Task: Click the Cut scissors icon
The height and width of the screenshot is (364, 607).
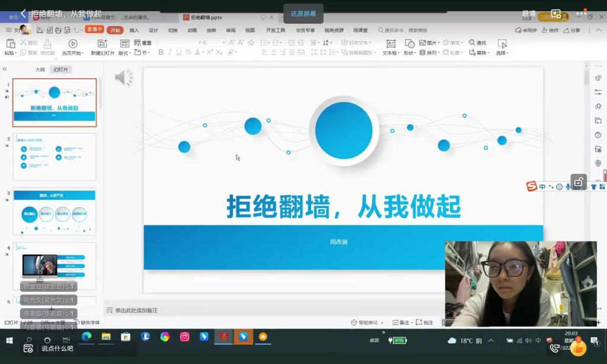Action: pos(23,43)
